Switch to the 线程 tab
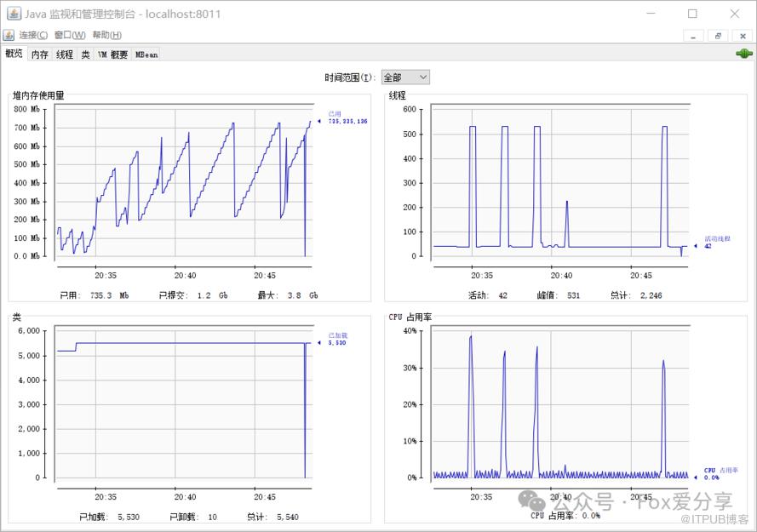Image resolution: width=757 pixels, height=532 pixels. point(64,54)
